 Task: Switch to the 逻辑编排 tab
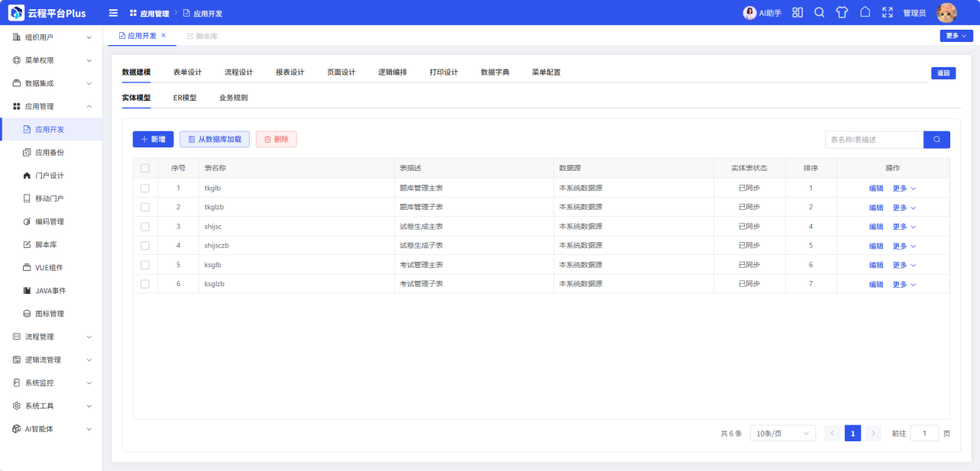393,73
